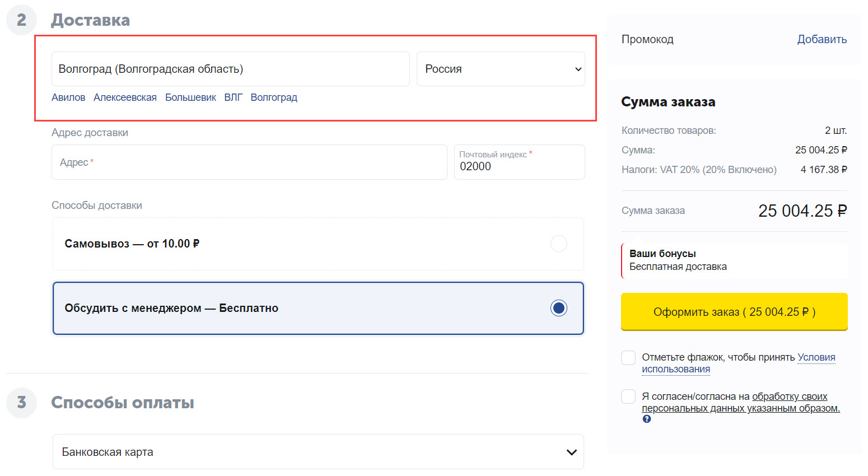Choose the Авилов city suggestion

pos(68,97)
